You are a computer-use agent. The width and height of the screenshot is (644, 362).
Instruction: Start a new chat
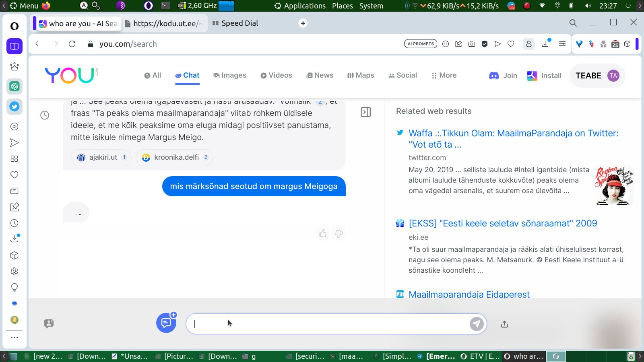166,323
